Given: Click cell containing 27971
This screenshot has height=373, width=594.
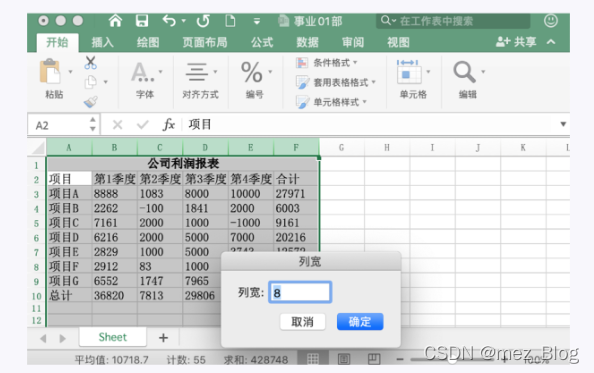Looking at the screenshot, I should [296, 194].
